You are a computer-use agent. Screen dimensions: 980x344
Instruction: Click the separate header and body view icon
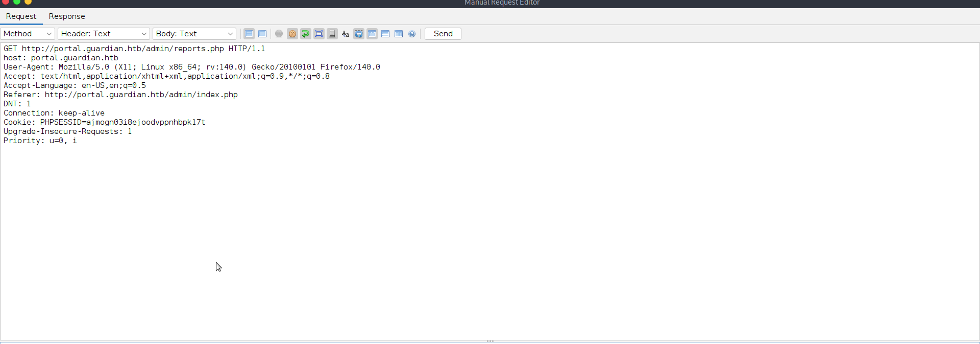(262, 34)
